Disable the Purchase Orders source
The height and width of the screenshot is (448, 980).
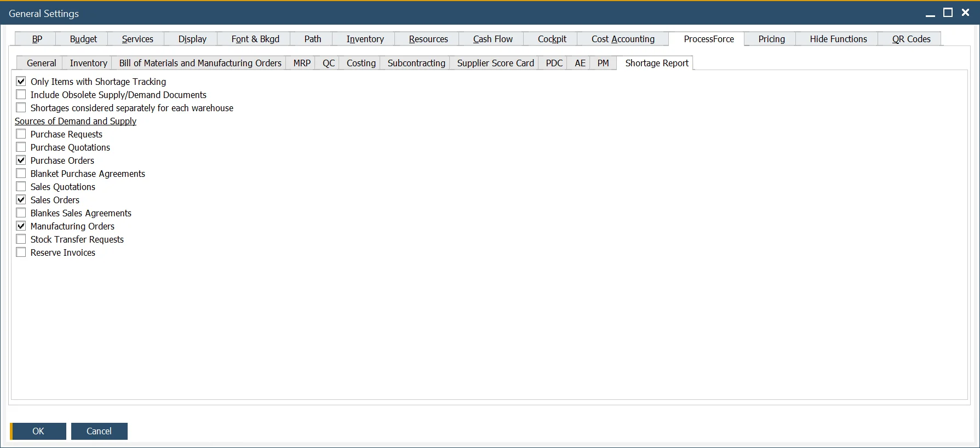click(x=21, y=160)
